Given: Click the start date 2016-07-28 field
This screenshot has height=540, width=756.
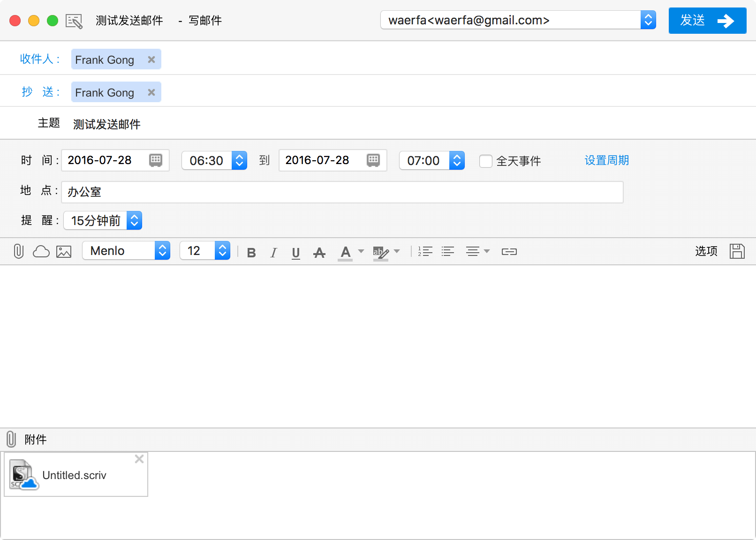Looking at the screenshot, I should (115, 160).
